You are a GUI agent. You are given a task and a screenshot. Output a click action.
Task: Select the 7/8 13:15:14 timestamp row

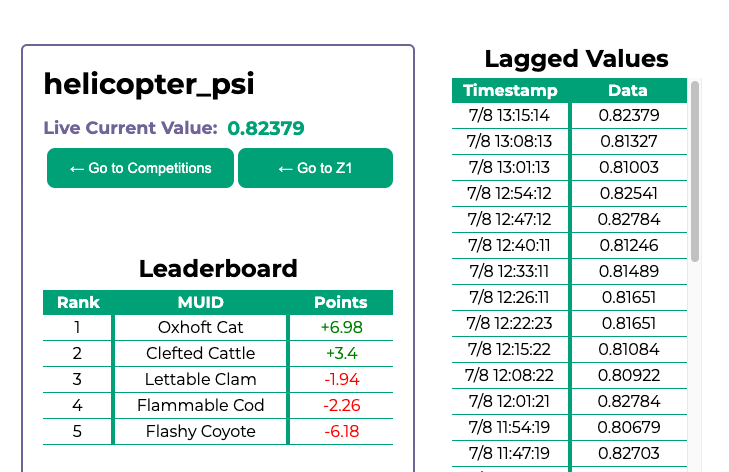pos(509,115)
